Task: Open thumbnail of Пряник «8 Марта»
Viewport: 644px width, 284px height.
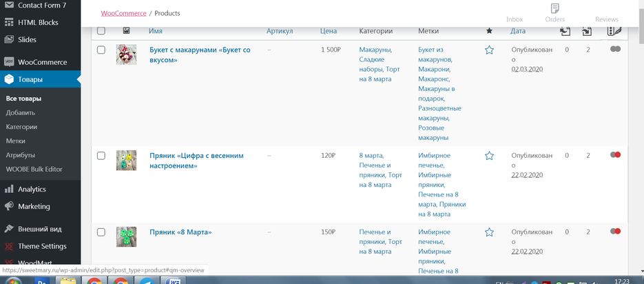Action: (x=126, y=236)
